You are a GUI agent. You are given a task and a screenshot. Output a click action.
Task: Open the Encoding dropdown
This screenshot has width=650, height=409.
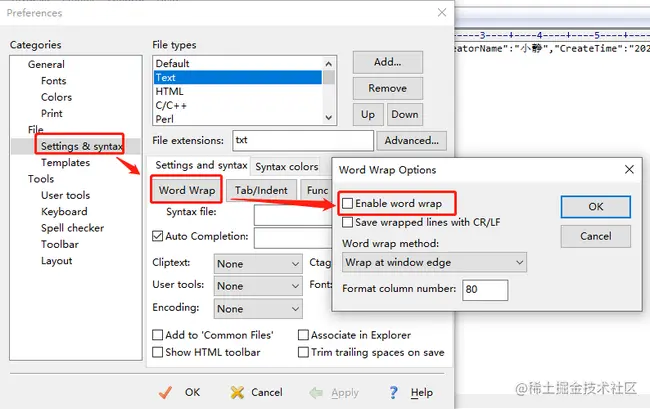click(x=258, y=309)
